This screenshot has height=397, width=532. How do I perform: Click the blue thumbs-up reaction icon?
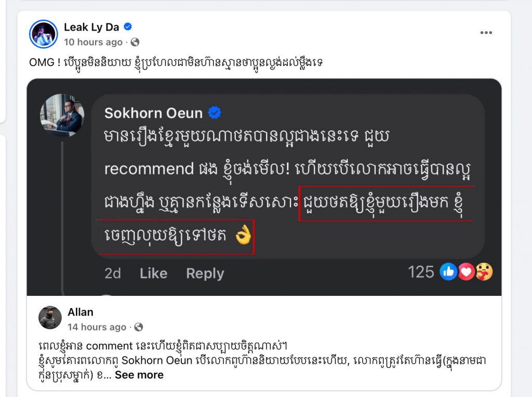pos(448,272)
